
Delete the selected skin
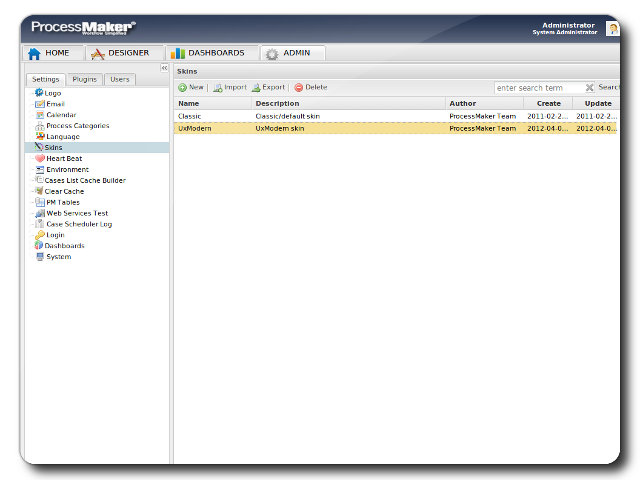311,88
